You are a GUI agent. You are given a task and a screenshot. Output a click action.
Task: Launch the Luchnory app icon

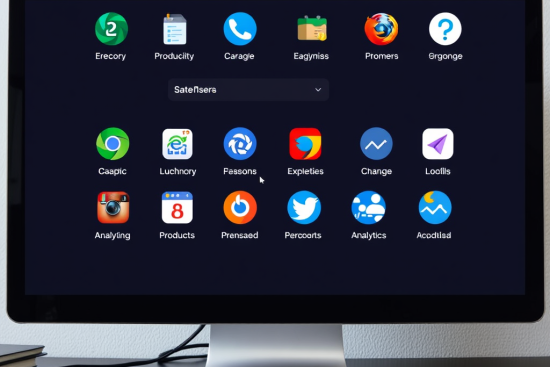(177, 144)
